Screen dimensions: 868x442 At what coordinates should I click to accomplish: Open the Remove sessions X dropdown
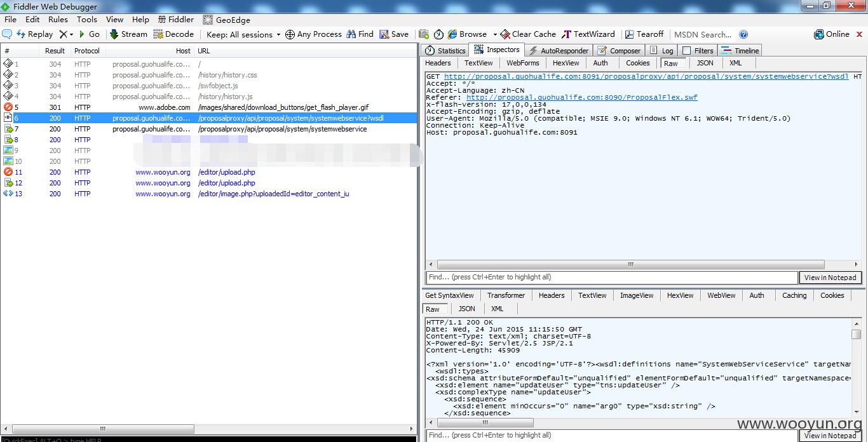(x=66, y=34)
